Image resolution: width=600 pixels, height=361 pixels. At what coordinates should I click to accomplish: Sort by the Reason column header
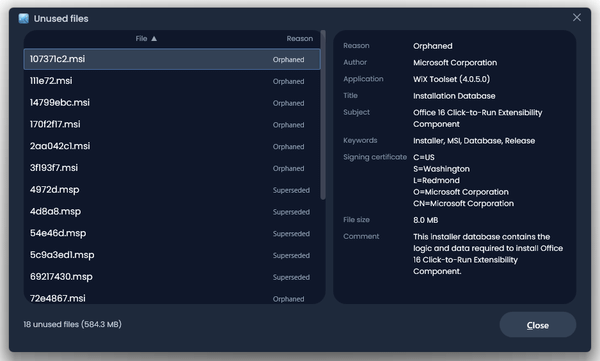[300, 39]
